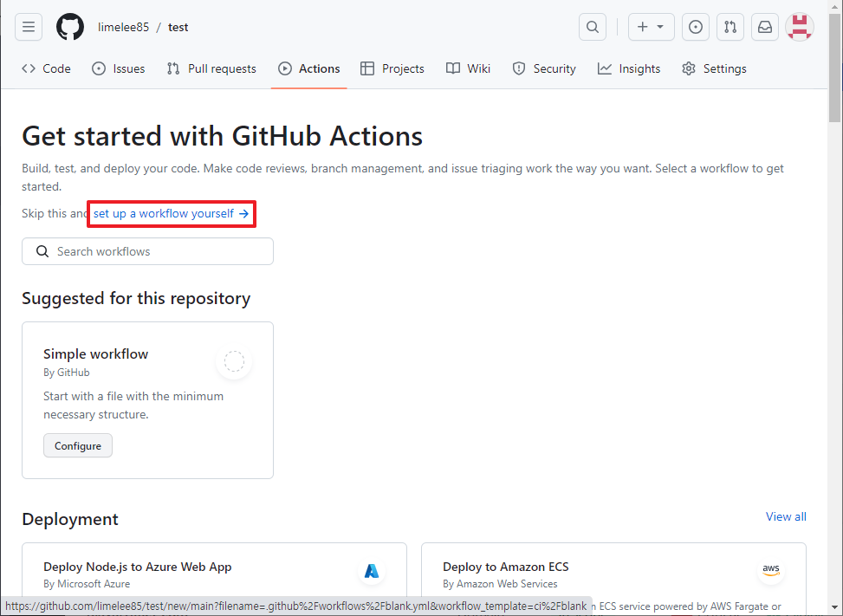Select the Simple workflow placeholder logo
This screenshot has height=616, width=843.
pos(234,361)
